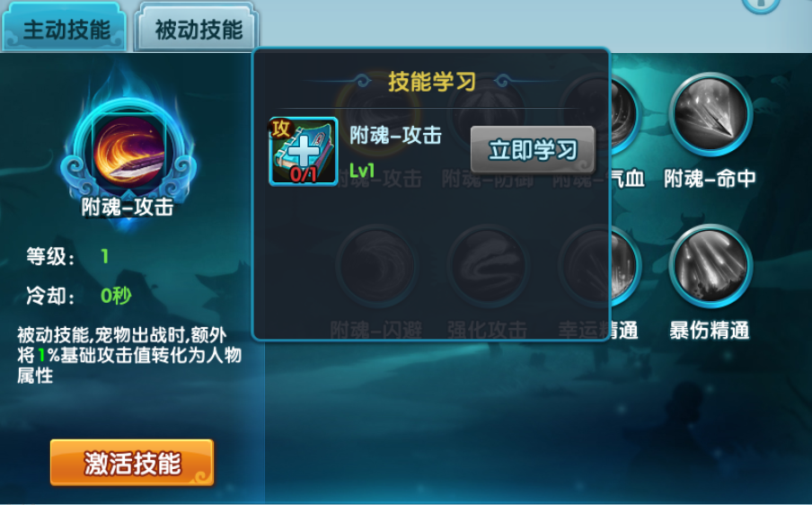Click the 立即学习 button
The width and height of the screenshot is (812, 505).
tap(533, 150)
